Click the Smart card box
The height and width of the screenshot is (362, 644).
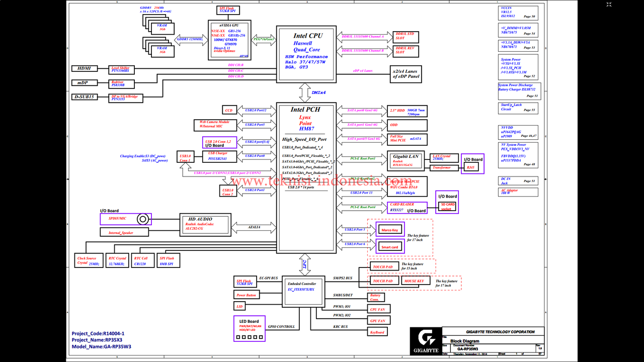click(x=390, y=247)
